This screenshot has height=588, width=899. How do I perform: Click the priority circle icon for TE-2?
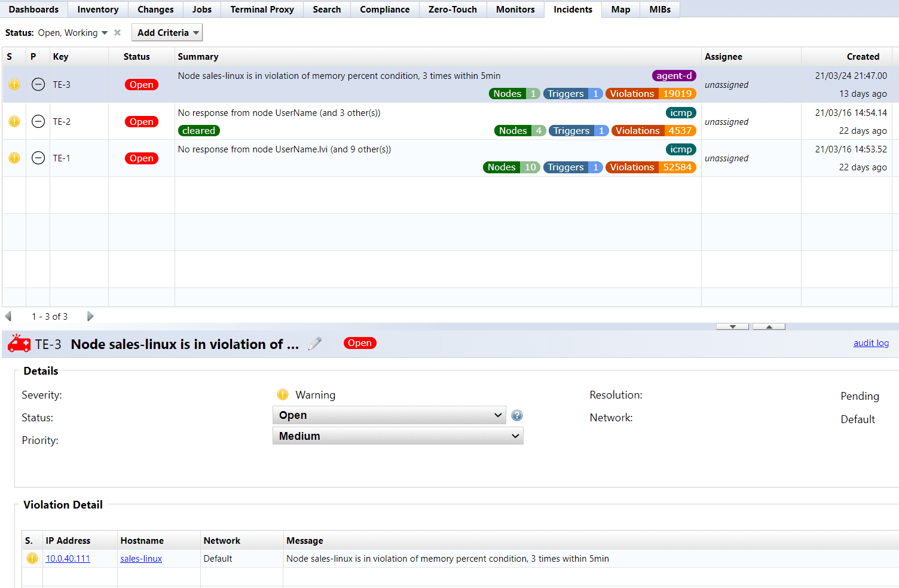38,122
